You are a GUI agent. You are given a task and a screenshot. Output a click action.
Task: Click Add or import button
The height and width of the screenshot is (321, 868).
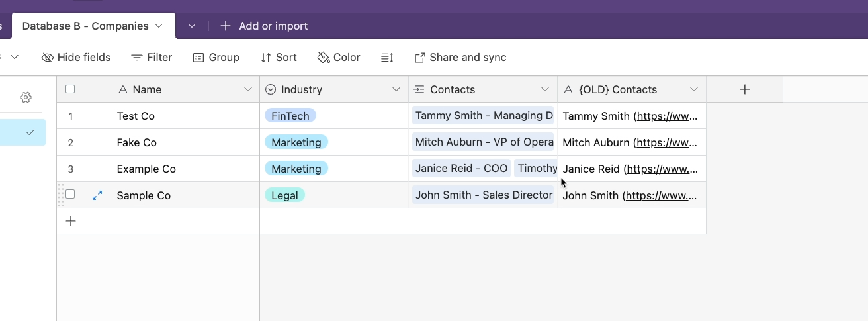coord(264,26)
